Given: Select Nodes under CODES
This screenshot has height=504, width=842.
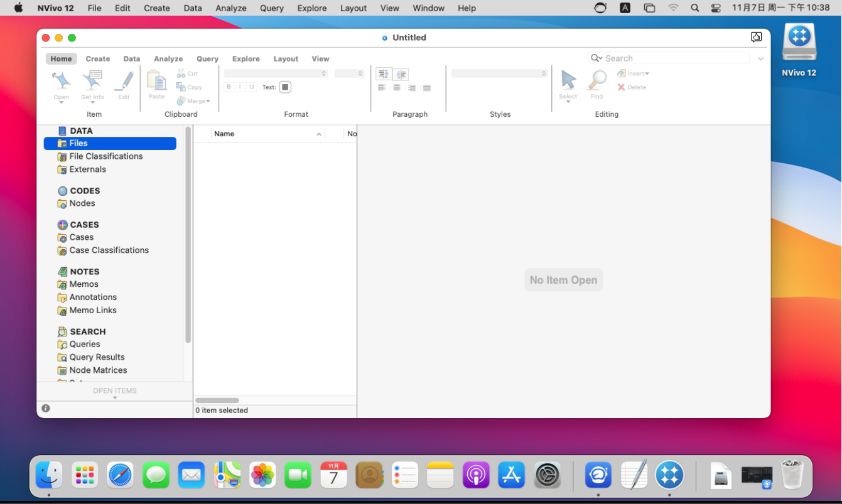Looking at the screenshot, I should [x=76, y=203].
